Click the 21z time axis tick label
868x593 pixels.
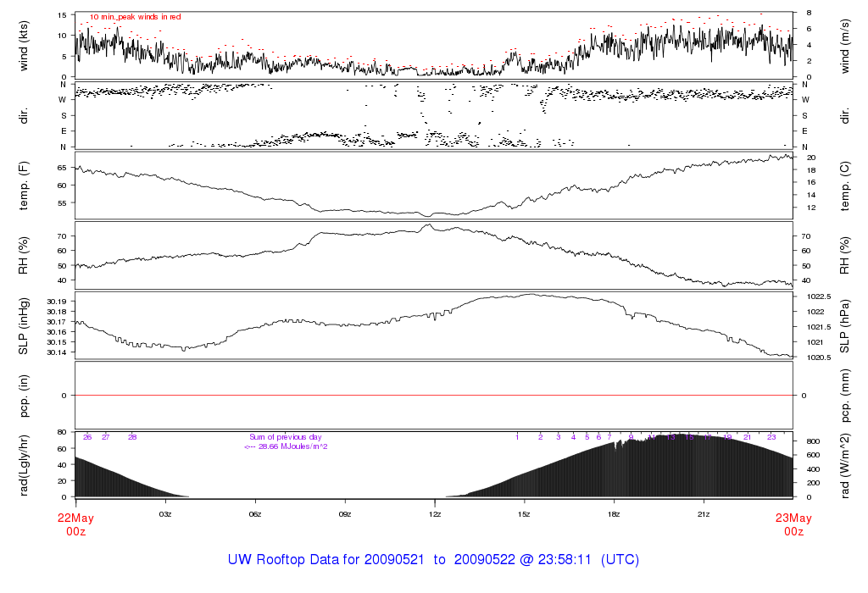(703, 514)
